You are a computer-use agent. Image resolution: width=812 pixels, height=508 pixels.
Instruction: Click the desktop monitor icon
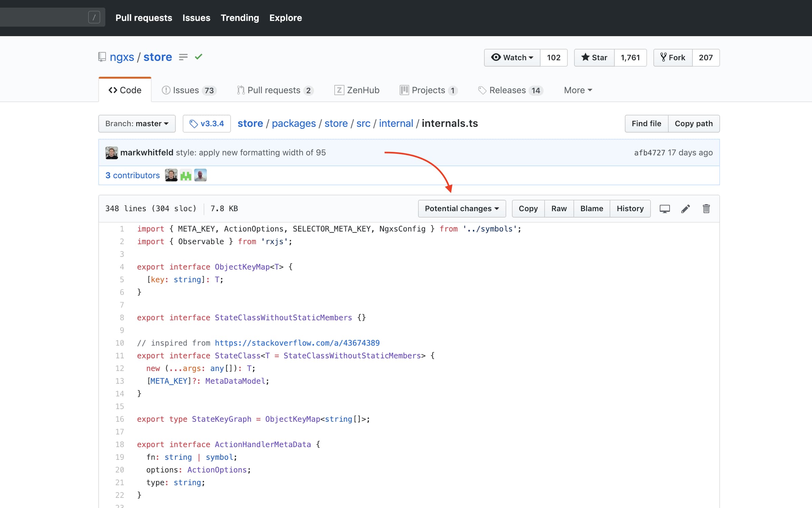(664, 209)
